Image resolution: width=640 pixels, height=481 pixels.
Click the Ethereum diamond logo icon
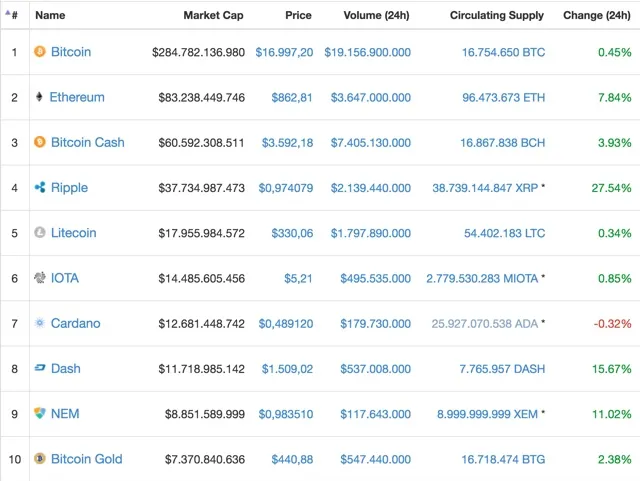tap(39, 97)
